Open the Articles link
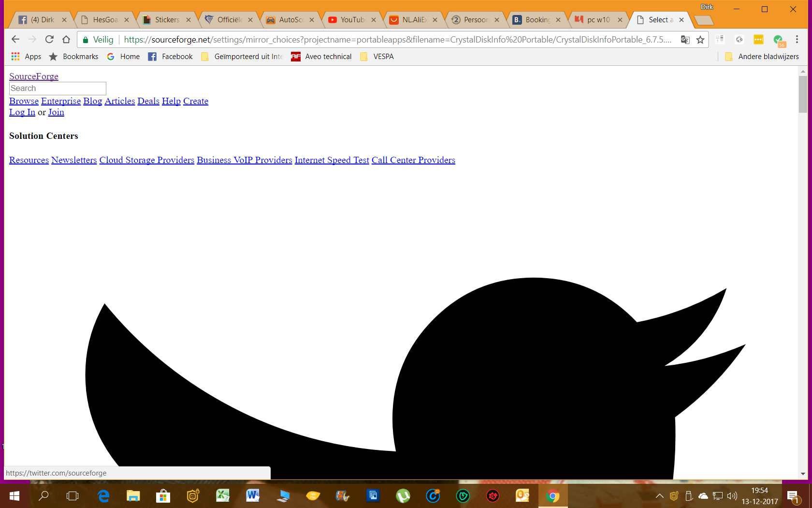Screen dimensions: 812x508 pyautogui.click(x=120, y=101)
